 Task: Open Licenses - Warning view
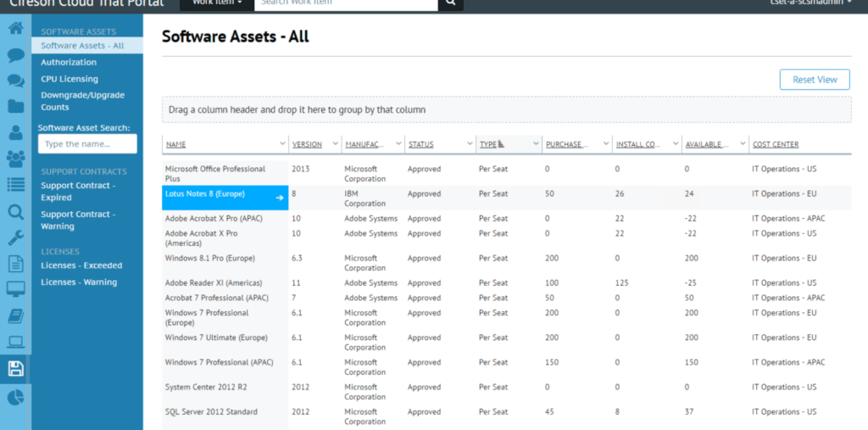[x=79, y=282]
